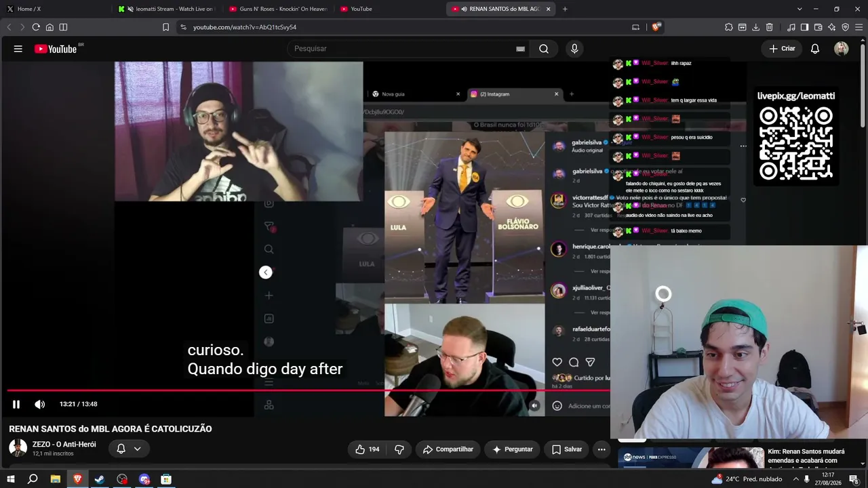Click the Perguntar button
Viewport: 868px width, 488px height.
[x=513, y=449]
